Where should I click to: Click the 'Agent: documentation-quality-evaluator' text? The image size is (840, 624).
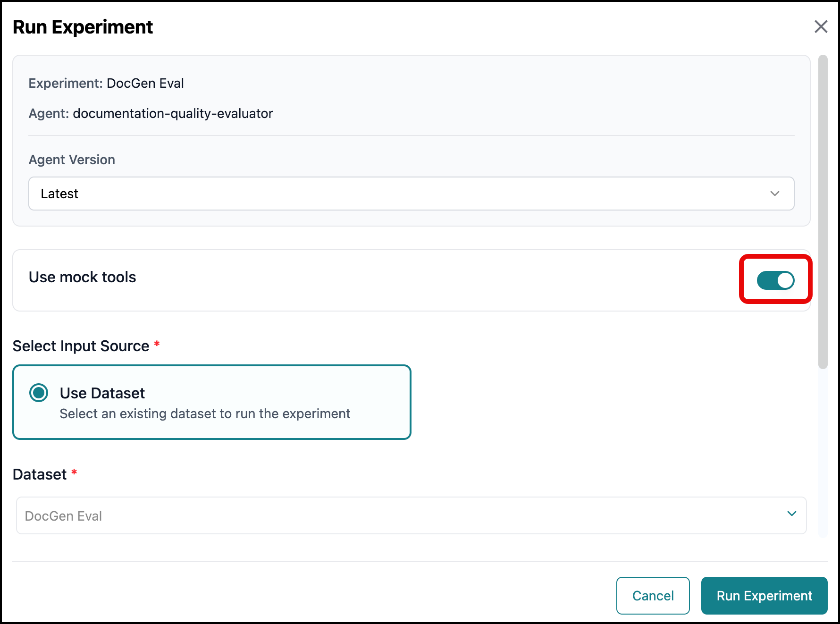151,114
